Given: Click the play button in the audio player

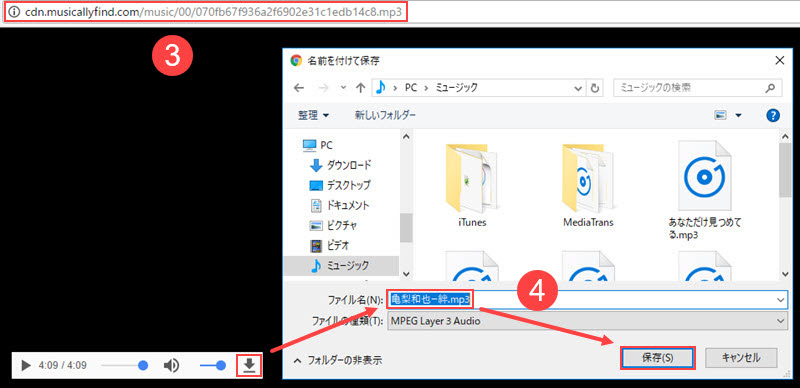Looking at the screenshot, I should click(26, 366).
